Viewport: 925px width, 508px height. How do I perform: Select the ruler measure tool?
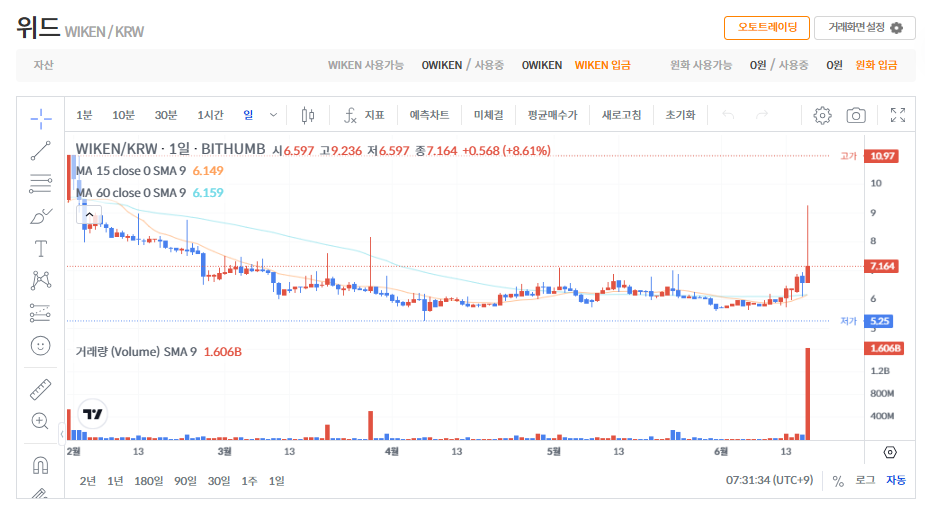pos(41,389)
